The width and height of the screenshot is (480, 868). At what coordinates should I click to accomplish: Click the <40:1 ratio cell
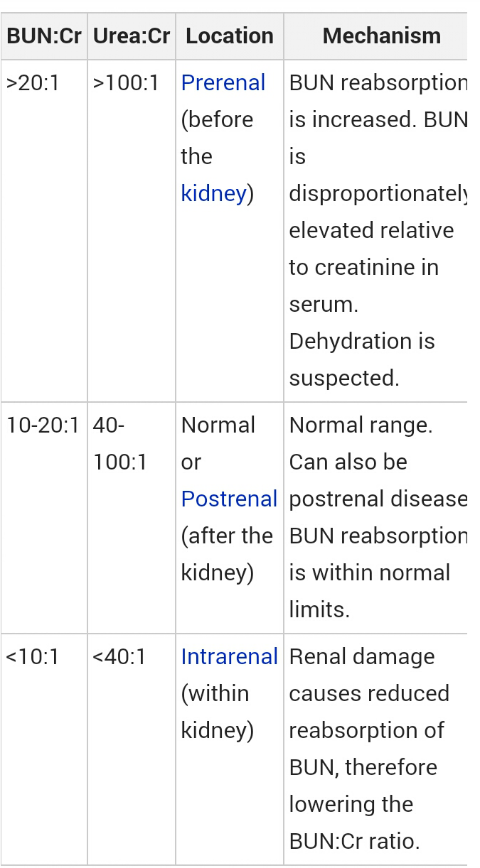click(119, 657)
